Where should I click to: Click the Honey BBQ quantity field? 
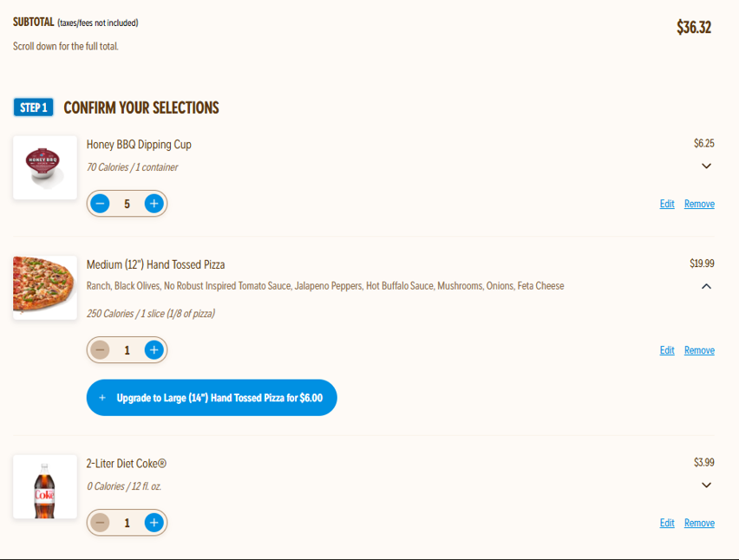click(x=127, y=204)
